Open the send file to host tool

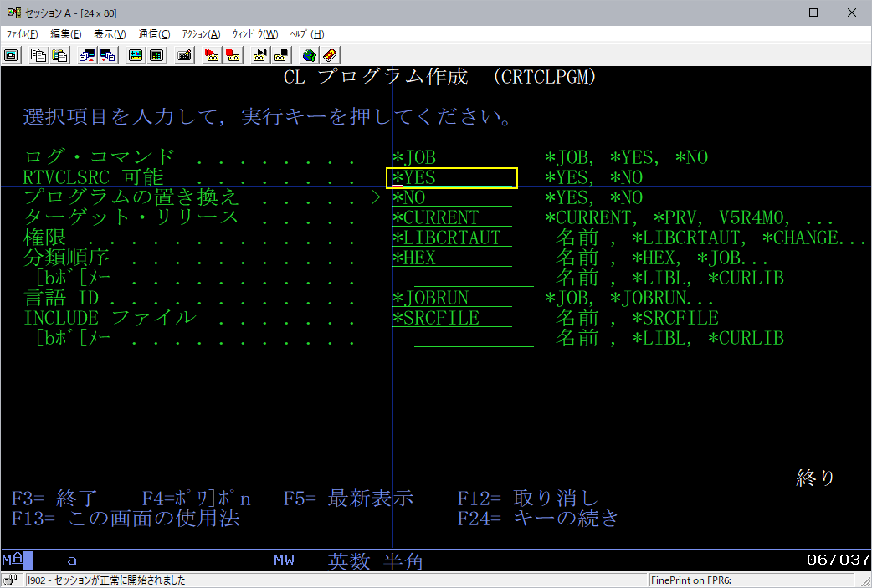[x=85, y=55]
